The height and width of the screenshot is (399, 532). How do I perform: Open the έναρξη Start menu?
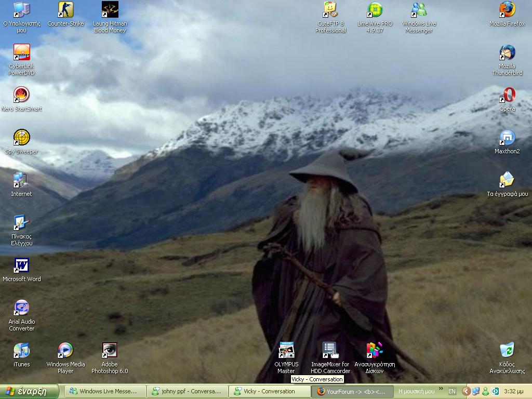(x=30, y=392)
